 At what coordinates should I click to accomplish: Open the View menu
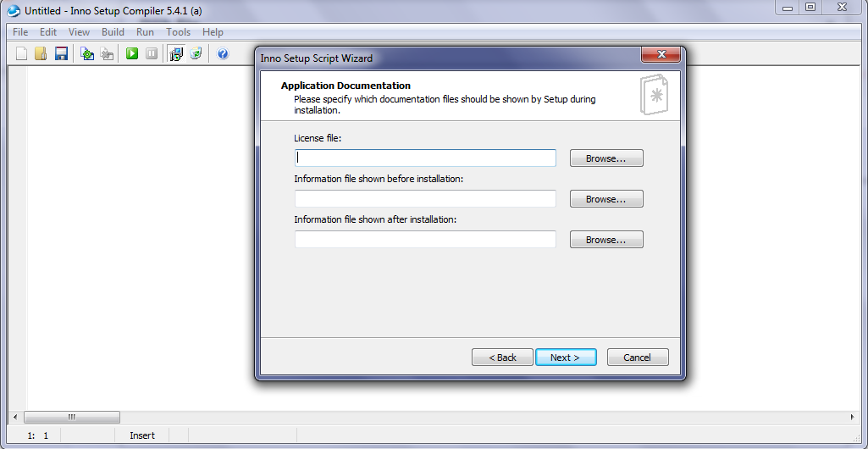click(79, 32)
